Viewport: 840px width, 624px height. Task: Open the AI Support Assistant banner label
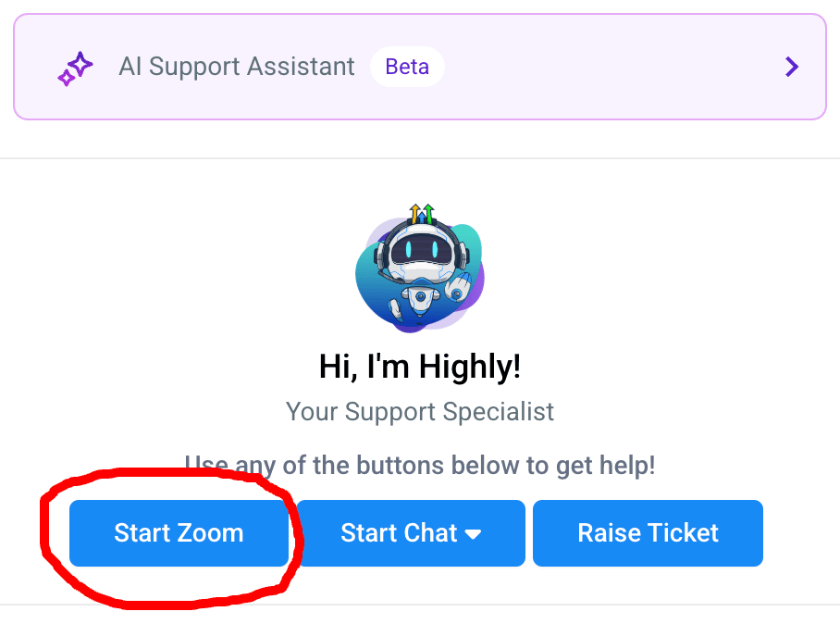[237, 67]
